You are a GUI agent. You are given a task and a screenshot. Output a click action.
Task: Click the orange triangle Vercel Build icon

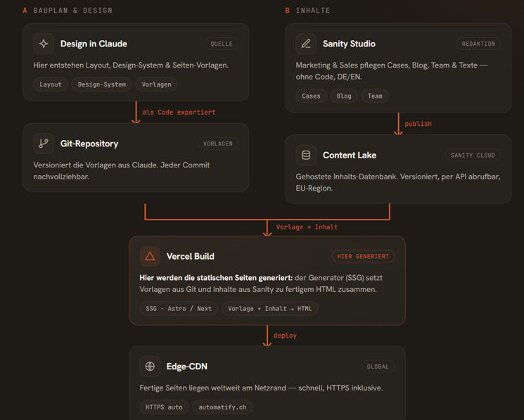coord(150,256)
